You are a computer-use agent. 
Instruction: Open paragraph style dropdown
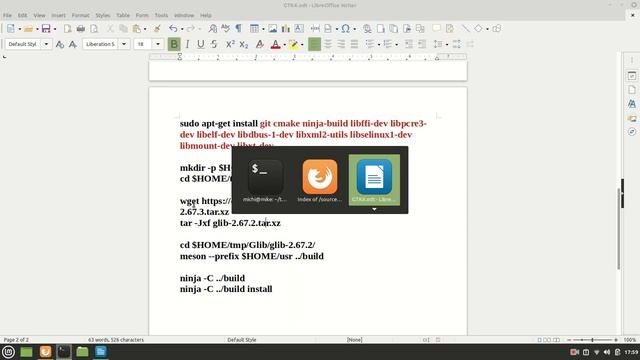[x=46, y=44]
